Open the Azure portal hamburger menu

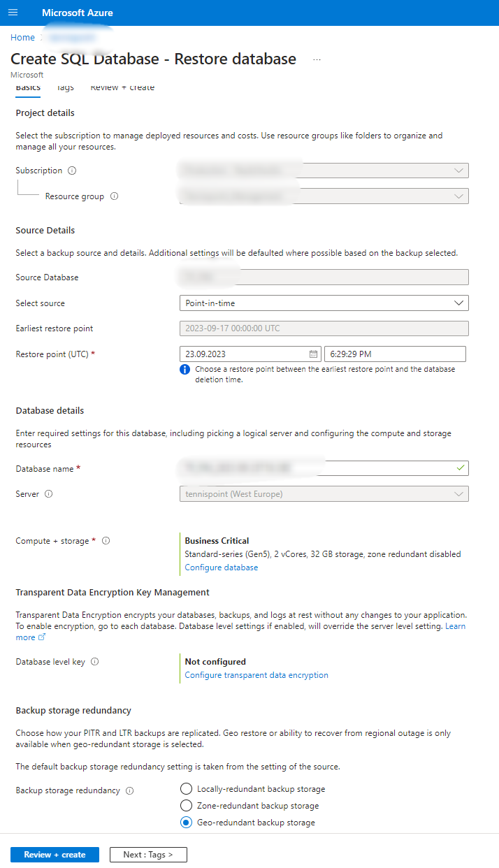13,12
